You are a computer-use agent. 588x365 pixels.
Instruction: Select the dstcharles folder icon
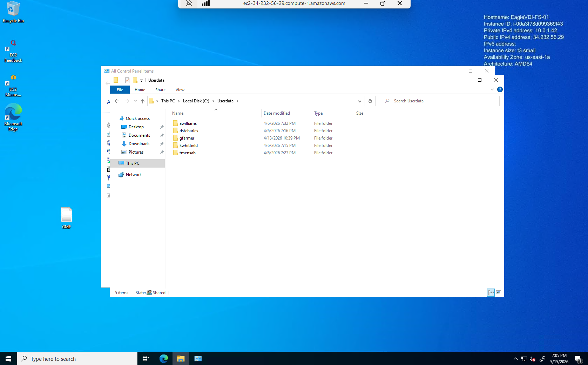175,131
